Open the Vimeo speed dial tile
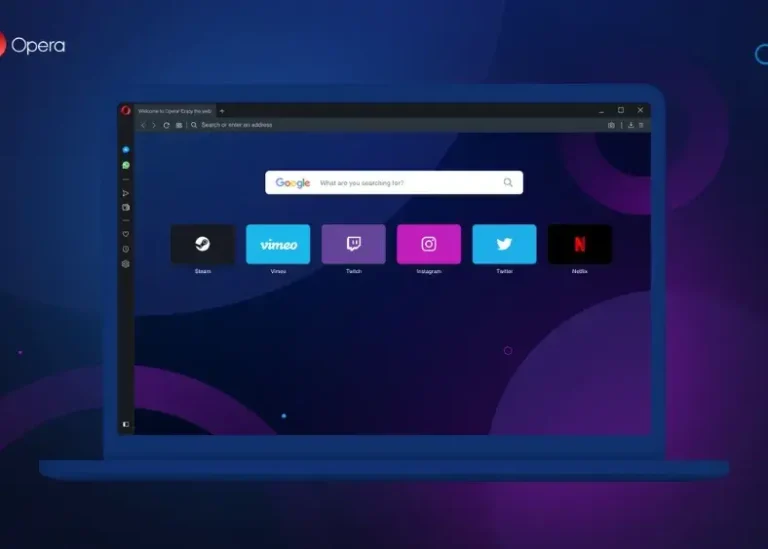This screenshot has height=549, width=768. click(x=278, y=244)
